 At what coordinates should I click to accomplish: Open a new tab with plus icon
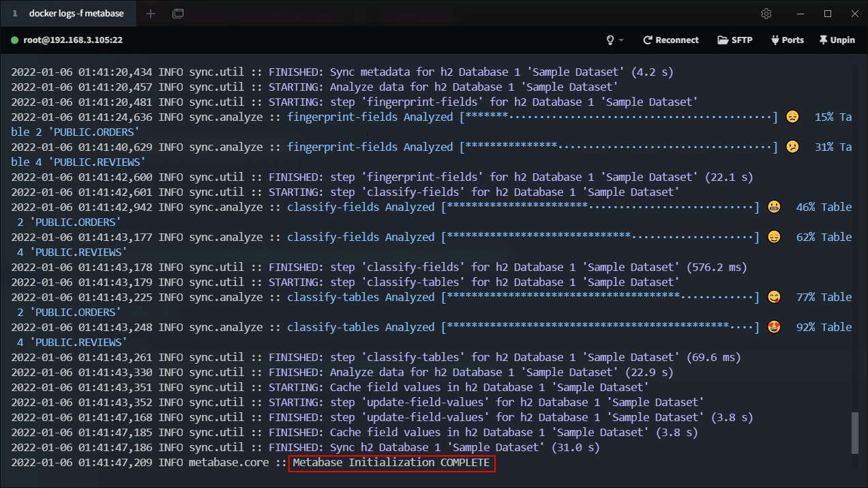(x=151, y=14)
